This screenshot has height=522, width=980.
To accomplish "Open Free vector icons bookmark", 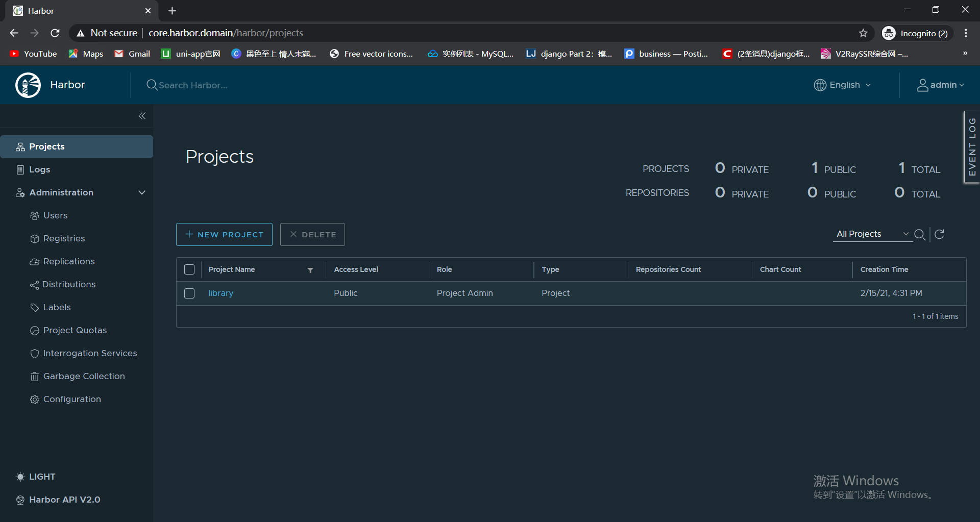I will tap(372, 54).
